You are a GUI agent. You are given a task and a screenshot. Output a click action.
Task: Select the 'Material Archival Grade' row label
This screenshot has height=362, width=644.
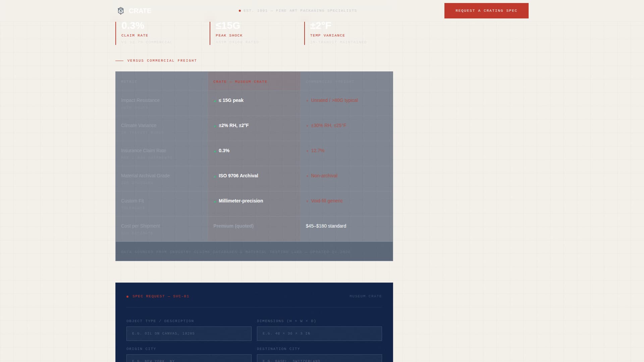click(145, 176)
